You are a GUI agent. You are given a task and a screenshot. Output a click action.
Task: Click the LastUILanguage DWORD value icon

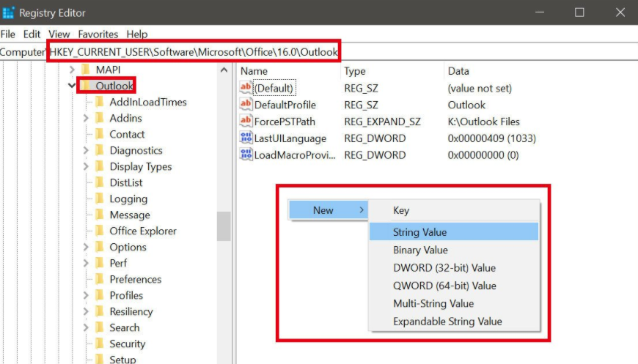pos(246,138)
